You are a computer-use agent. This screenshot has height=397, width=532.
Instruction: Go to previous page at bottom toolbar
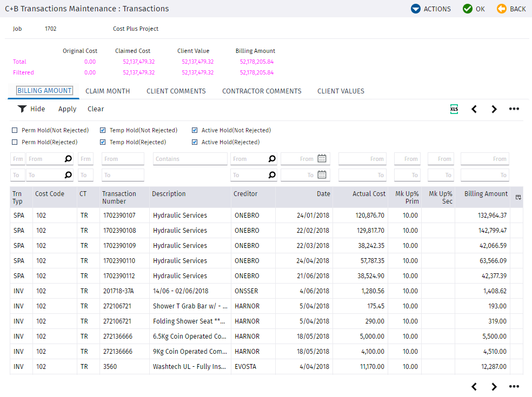coord(474,387)
